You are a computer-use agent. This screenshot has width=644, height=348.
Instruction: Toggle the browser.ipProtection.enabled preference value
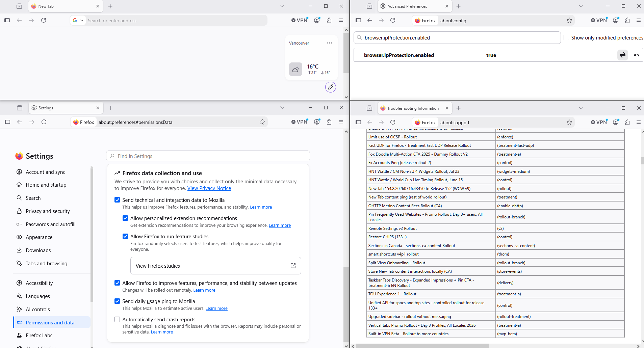(x=623, y=55)
